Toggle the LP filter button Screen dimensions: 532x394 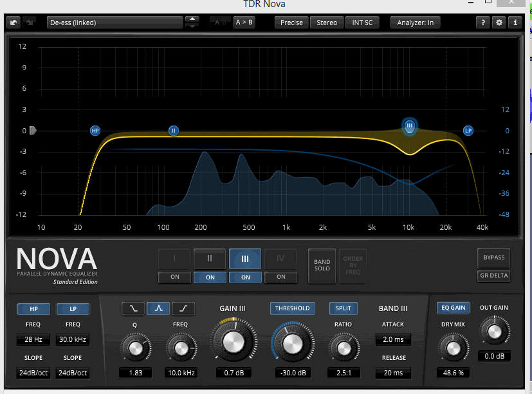coord(73,309)
